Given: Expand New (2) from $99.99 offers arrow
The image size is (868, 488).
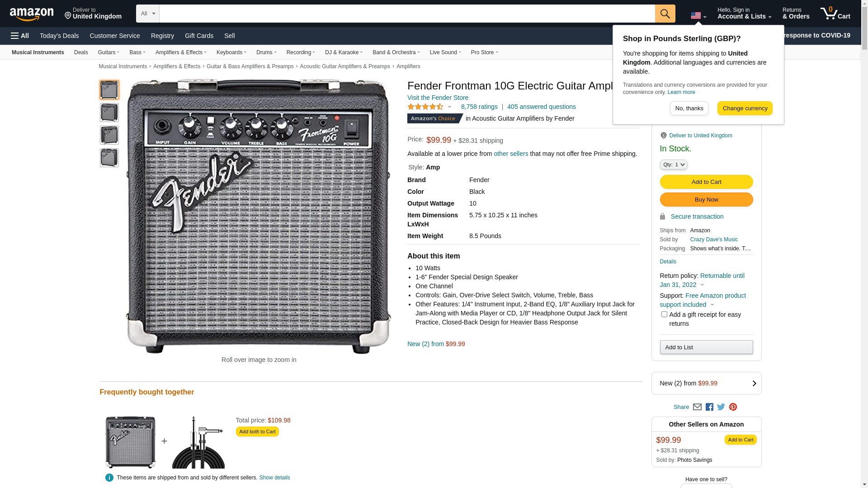Looking at the screenshot, I should 754,384.
